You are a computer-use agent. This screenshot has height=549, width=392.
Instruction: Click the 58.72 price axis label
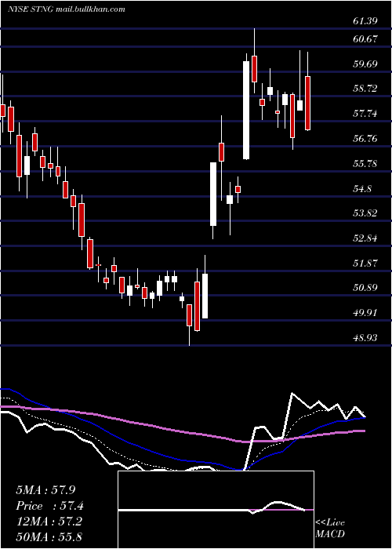[x=365, y=89]
